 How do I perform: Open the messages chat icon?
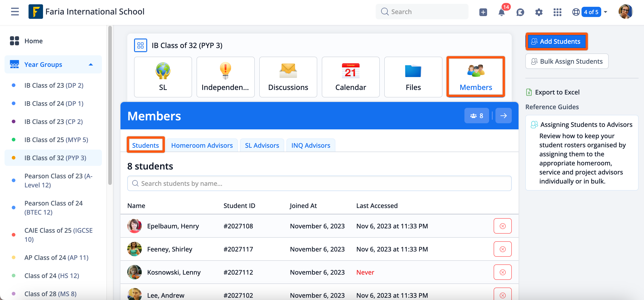520,12
